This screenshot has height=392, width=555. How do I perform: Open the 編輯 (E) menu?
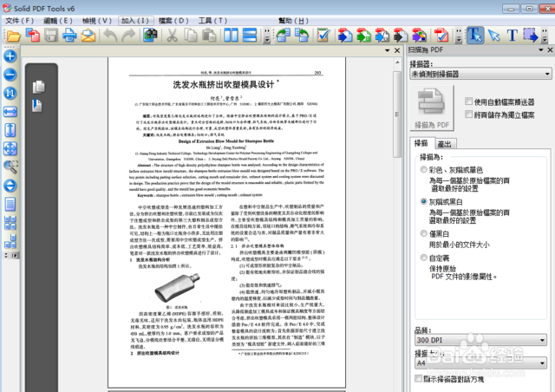tap(58, 21)
